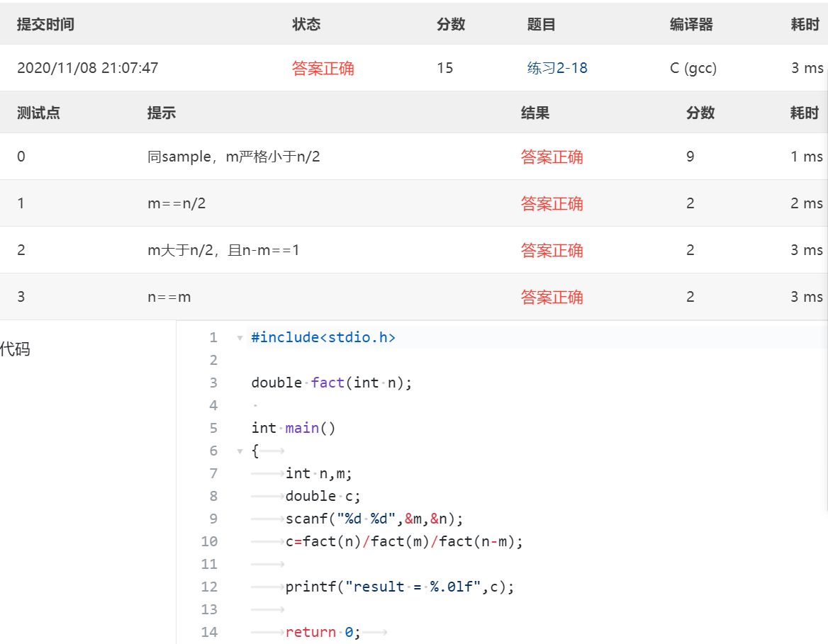Screen dimensions: 828x644
Task: Select the submission's red 答案正确 status
Action: click(x=323, y=68)
